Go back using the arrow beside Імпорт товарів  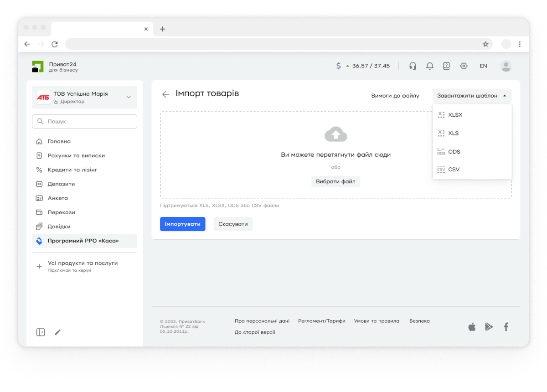click(x=165, y=94)
